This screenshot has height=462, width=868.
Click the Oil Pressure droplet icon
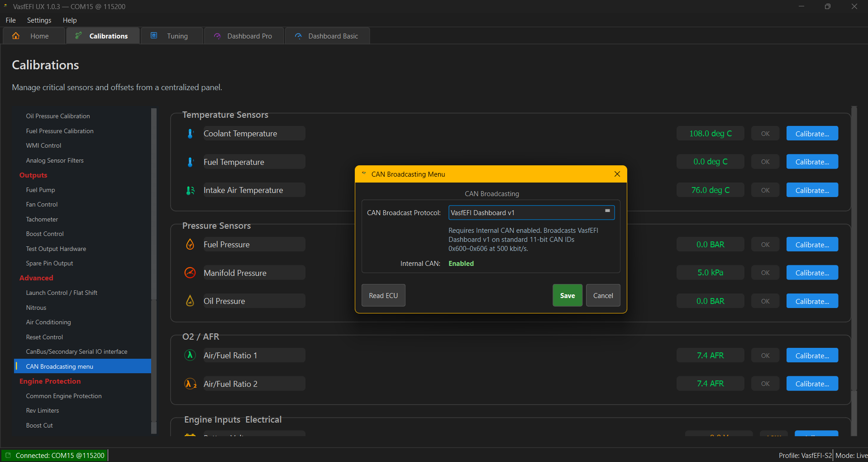190,301
